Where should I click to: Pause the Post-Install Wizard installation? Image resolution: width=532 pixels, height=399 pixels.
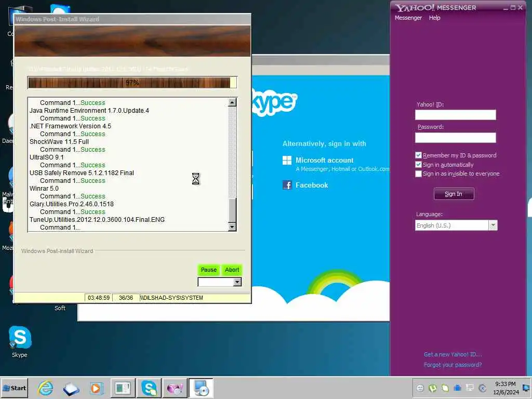(209, 270)
